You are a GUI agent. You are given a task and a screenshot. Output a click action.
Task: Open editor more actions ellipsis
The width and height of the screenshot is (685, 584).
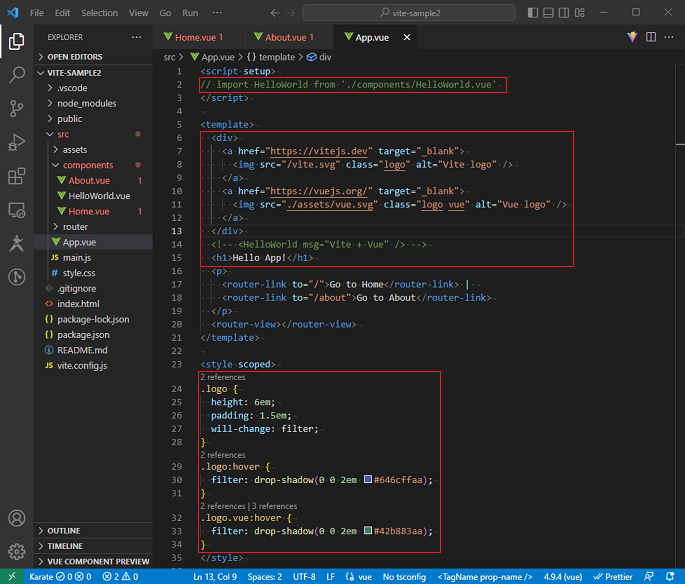pos(669,37)
